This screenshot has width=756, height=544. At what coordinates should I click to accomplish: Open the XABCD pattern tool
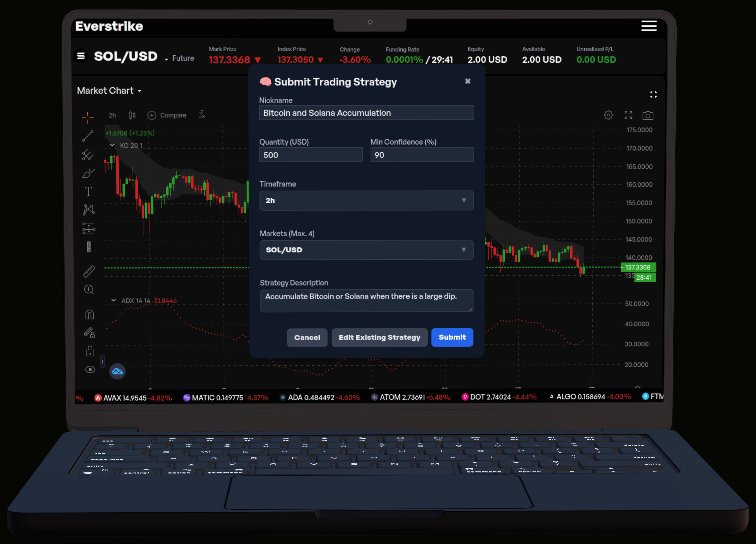[x=88, y=210]
